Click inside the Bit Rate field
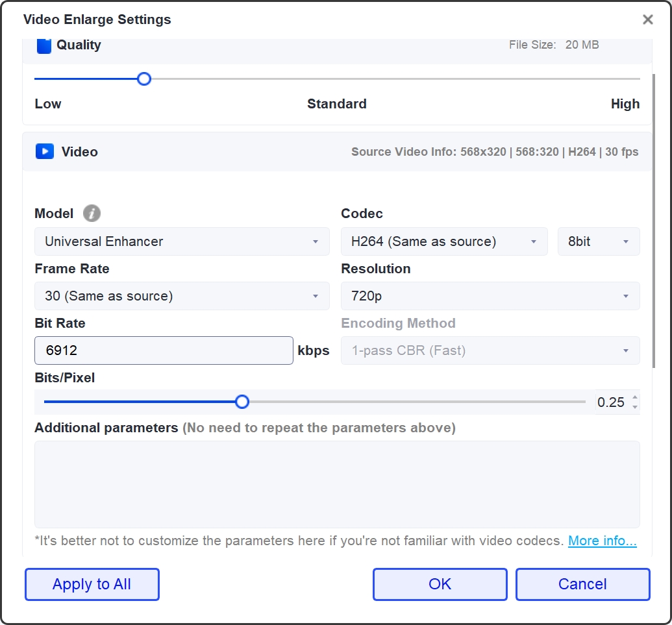The image size is (672, 625). pos(164,350)
